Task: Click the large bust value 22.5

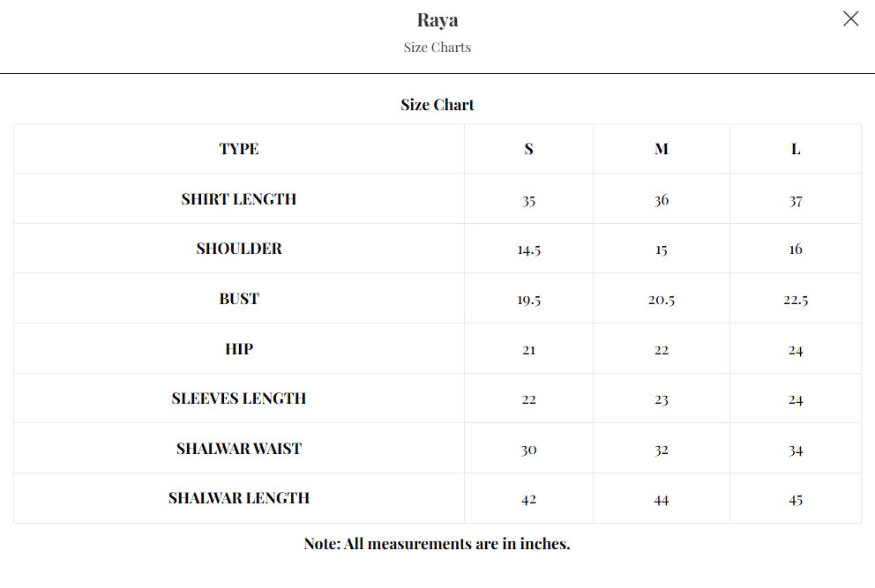Action: 796,300
